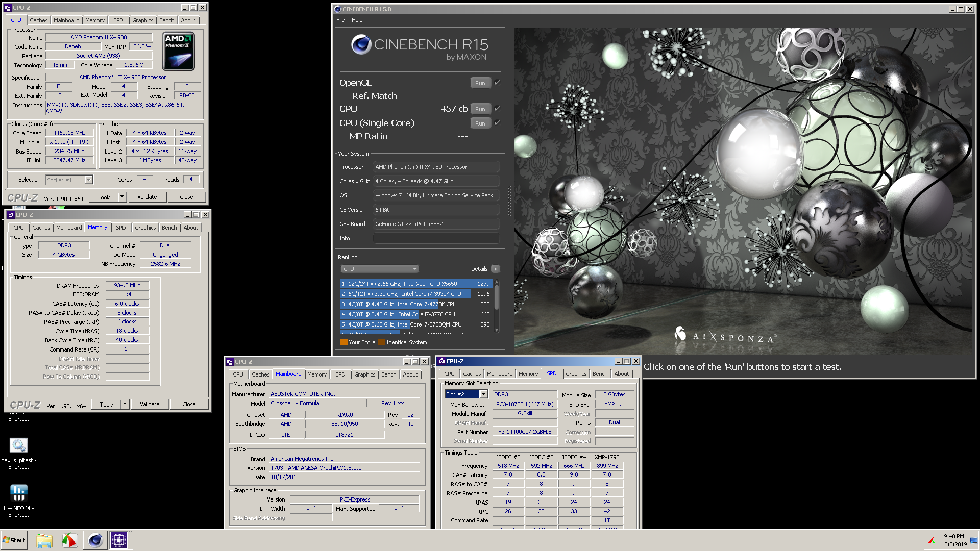Run the OpenGL benchmark
The width and height of the screenshot is (980, 551).
pyautogui.click(x=480, y=83)
